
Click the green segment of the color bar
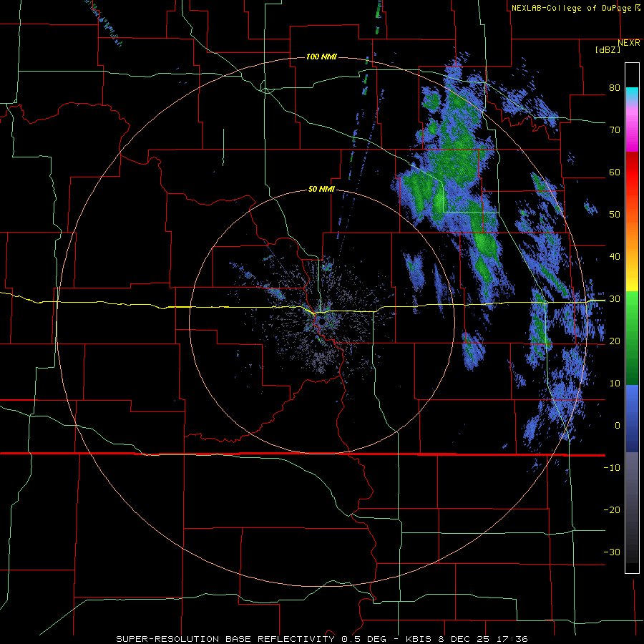point(632,338)
